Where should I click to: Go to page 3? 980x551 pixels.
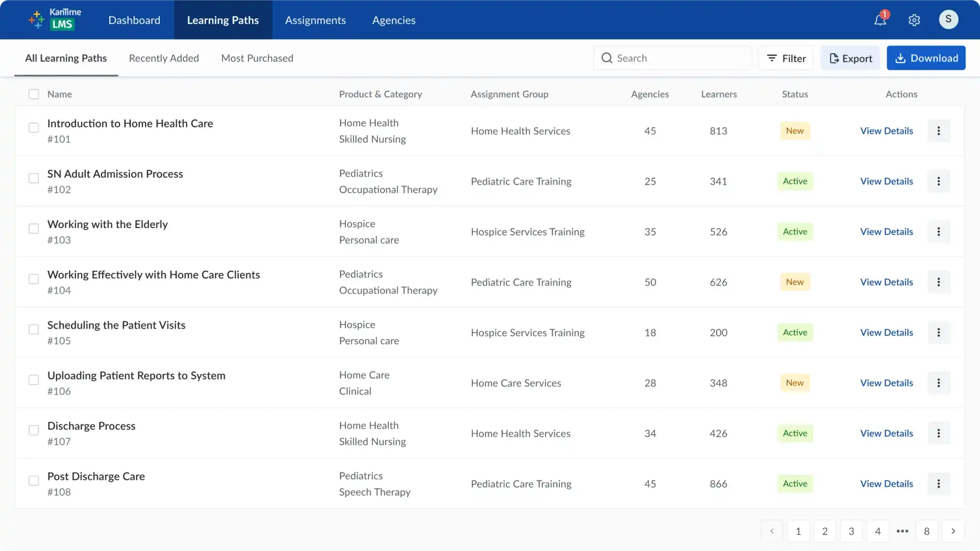851,531
